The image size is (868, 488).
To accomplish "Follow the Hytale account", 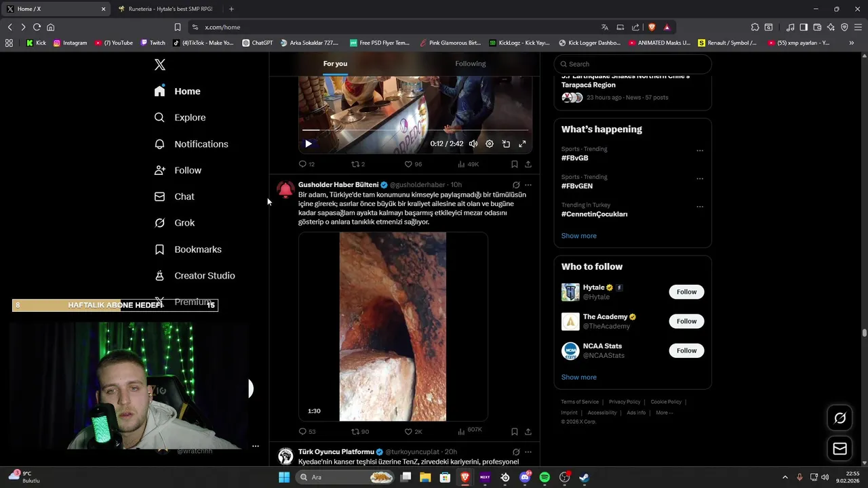I will point(686,292).
